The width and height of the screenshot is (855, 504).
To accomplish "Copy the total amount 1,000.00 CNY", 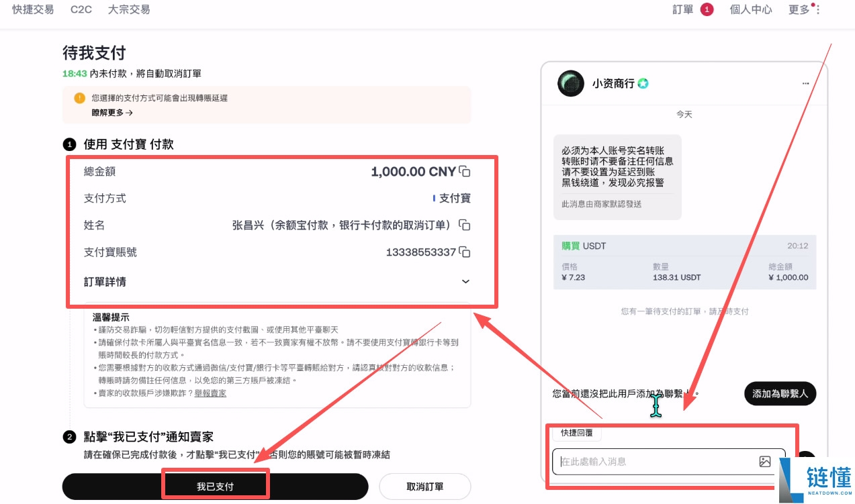I will pos(465,172).
